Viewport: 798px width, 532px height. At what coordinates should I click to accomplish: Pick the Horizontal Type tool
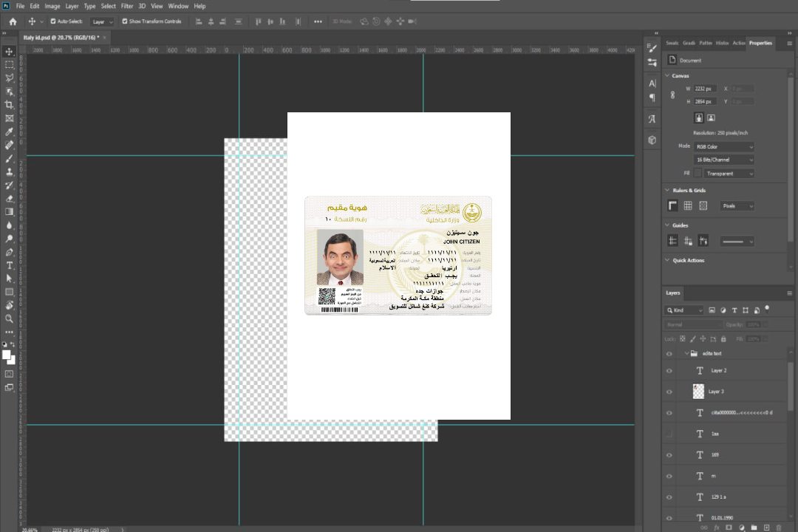point(10,265)
